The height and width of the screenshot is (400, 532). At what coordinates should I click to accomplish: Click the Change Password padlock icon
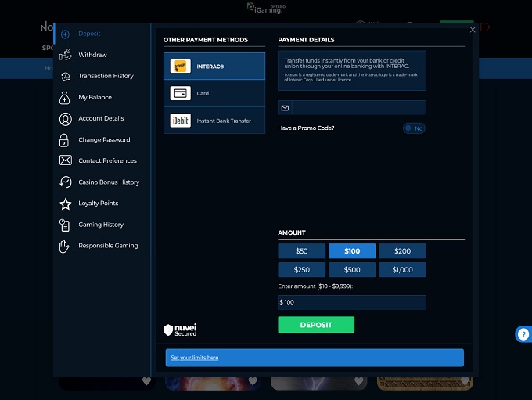[x=65, y=140]
